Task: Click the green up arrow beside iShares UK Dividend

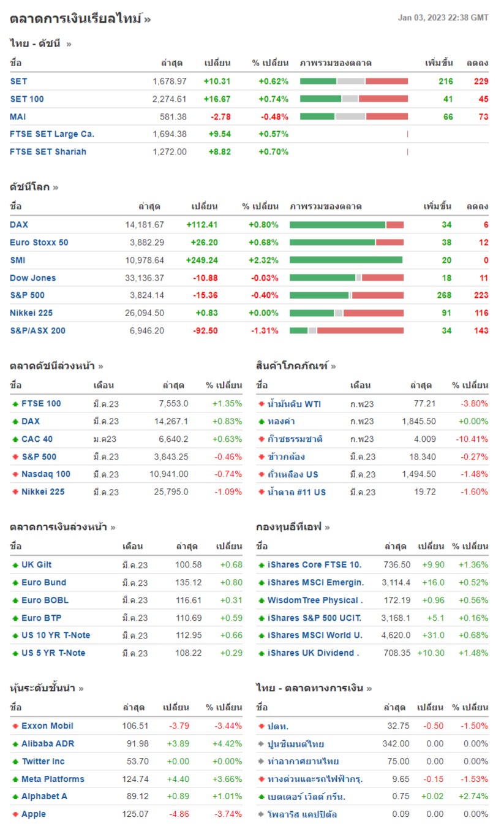Action: click(261, 653)
